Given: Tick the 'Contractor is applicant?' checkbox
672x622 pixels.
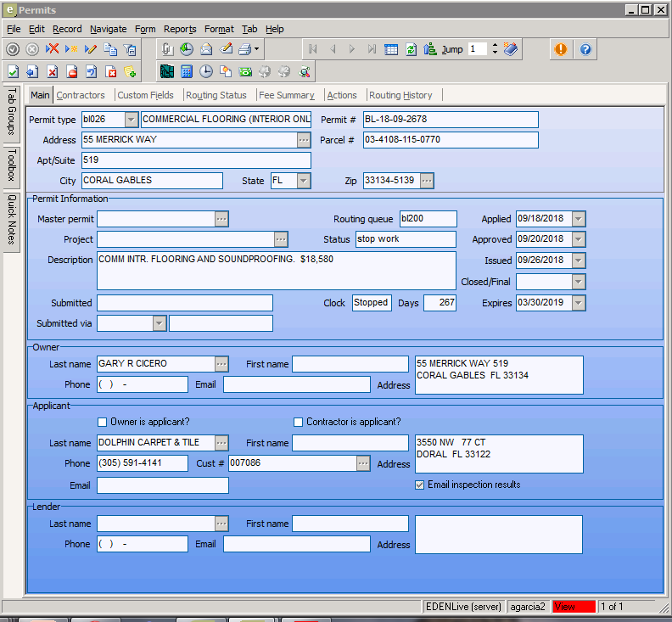Looking at the screenshot, I should tap(298, 422).
